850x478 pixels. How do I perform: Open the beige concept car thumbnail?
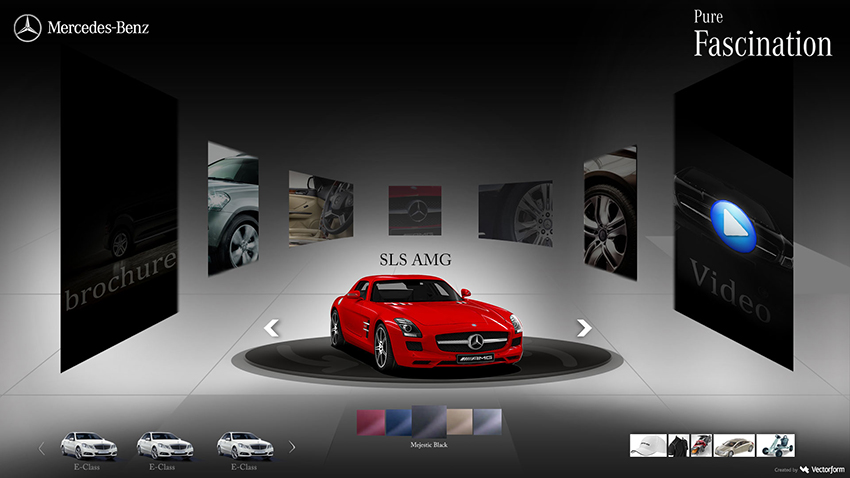click(x=734, y=445)
